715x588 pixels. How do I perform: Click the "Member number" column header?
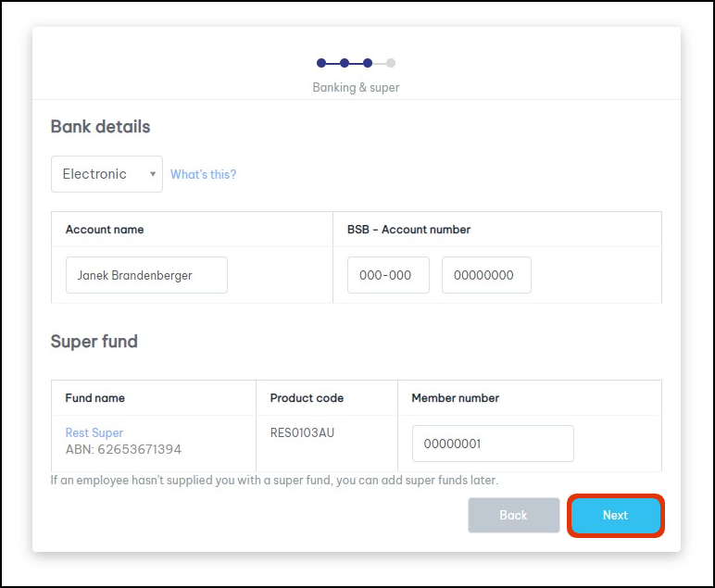456,398
